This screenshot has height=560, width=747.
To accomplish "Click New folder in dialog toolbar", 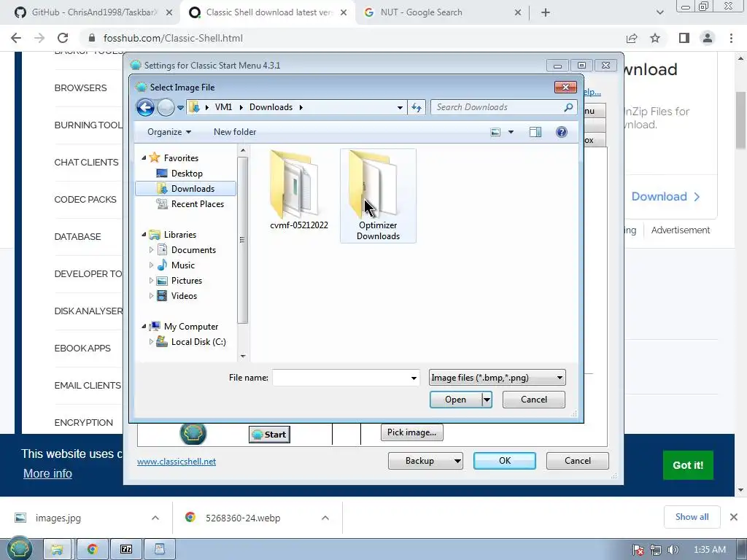I will pos(235,132).
